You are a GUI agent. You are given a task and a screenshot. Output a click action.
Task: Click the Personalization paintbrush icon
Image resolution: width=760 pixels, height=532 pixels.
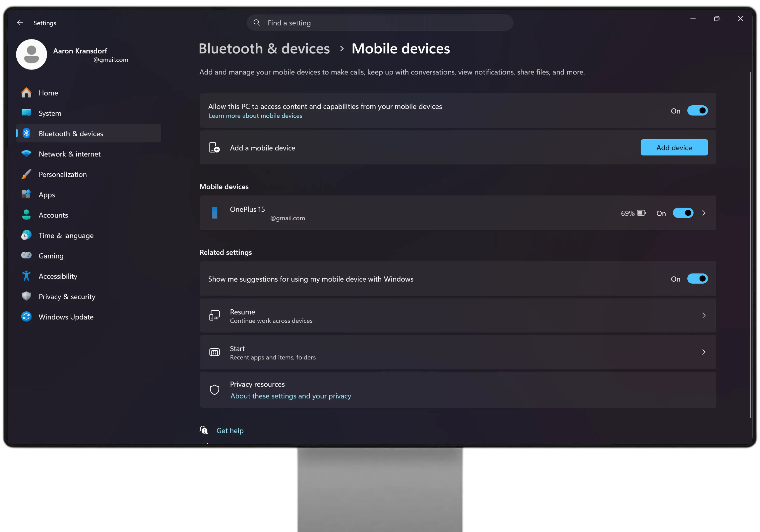click(26, 174)
